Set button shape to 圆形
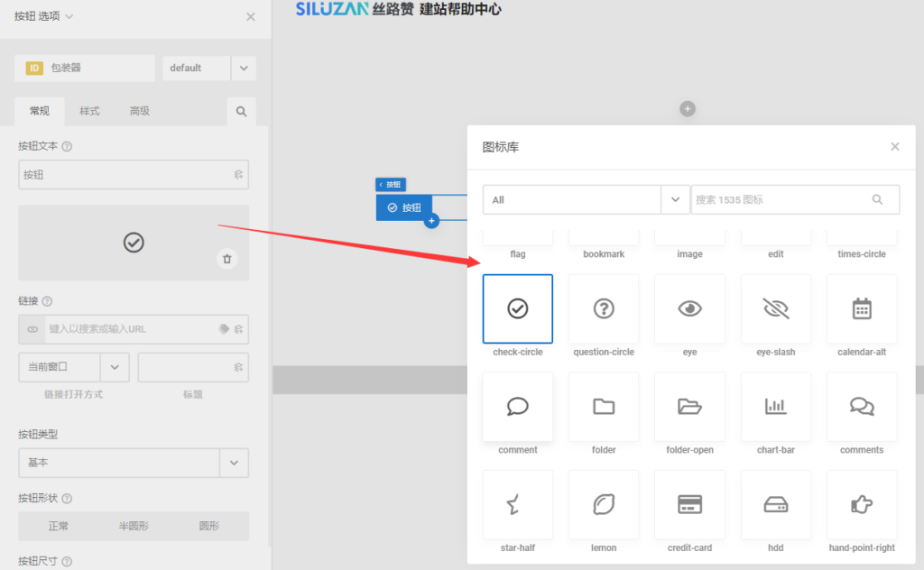The image size is (924, 570). (x=208, y=526)
